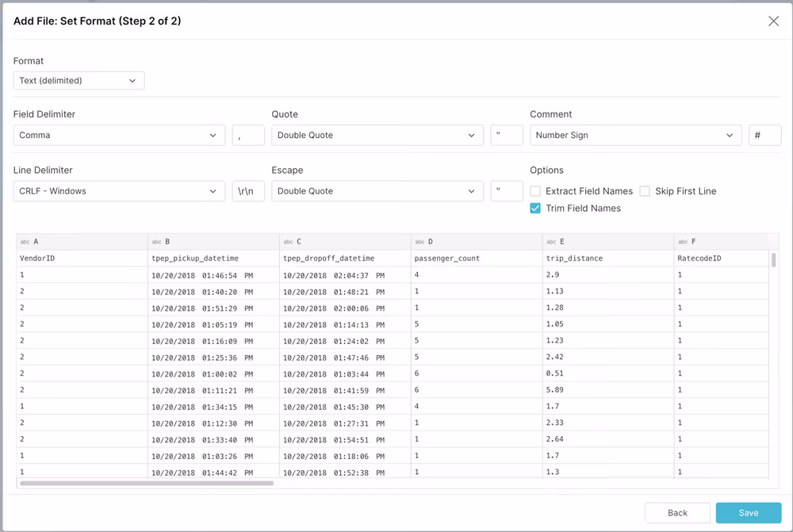
Task: Click trip distance value 1.13
Action: tap(554, 291)
